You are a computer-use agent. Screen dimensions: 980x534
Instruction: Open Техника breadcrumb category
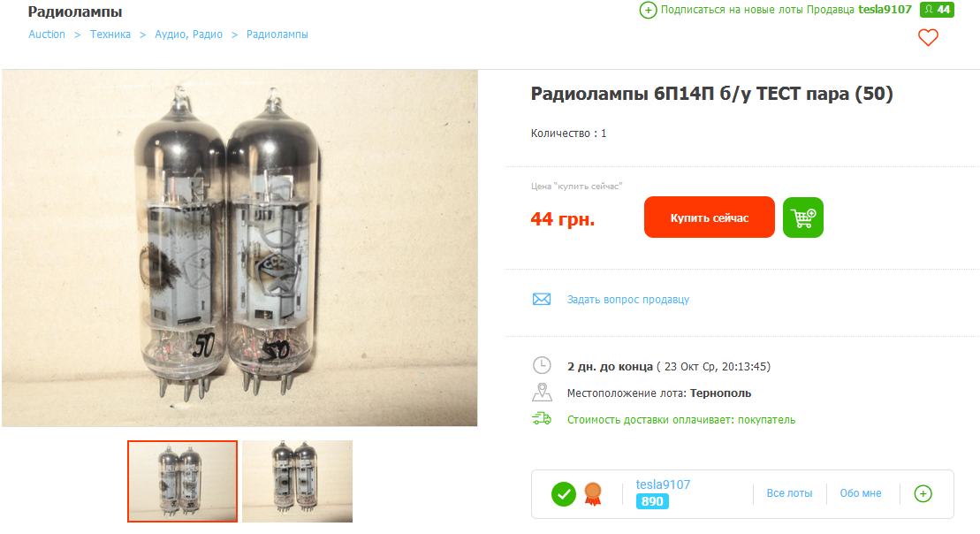(110, 34)
